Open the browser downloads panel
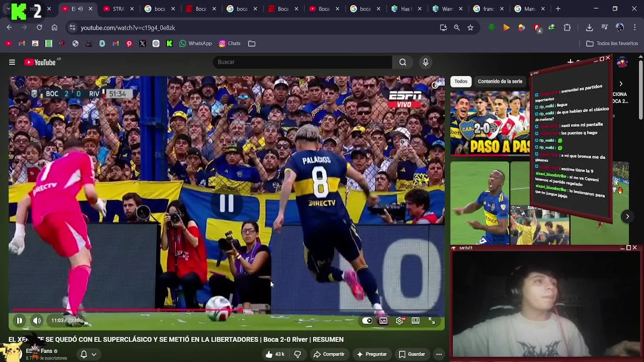Viewport: 644px width, 362px height. point(590,28)
